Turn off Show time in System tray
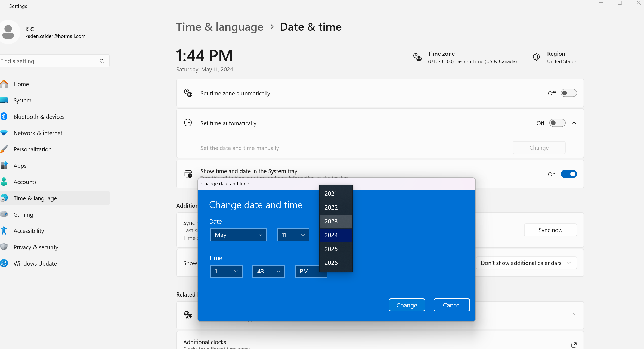 pyautogui.click(x=569, y=174)
